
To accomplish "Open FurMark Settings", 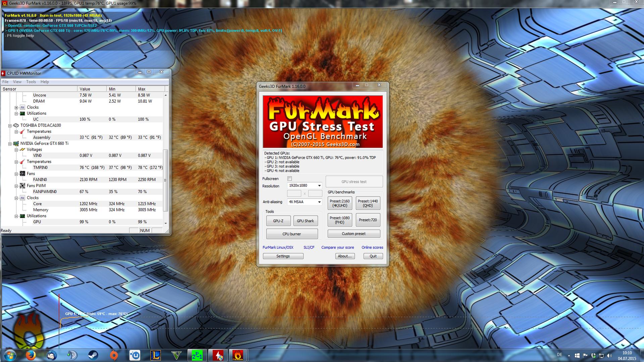I will pyautogui.click(x=283, y=256).
